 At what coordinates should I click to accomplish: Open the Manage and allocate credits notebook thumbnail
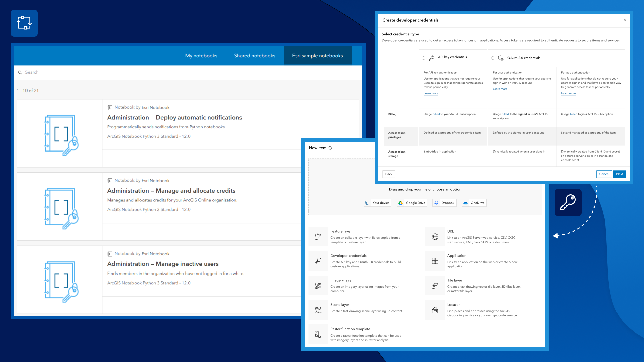click(60, 207)
